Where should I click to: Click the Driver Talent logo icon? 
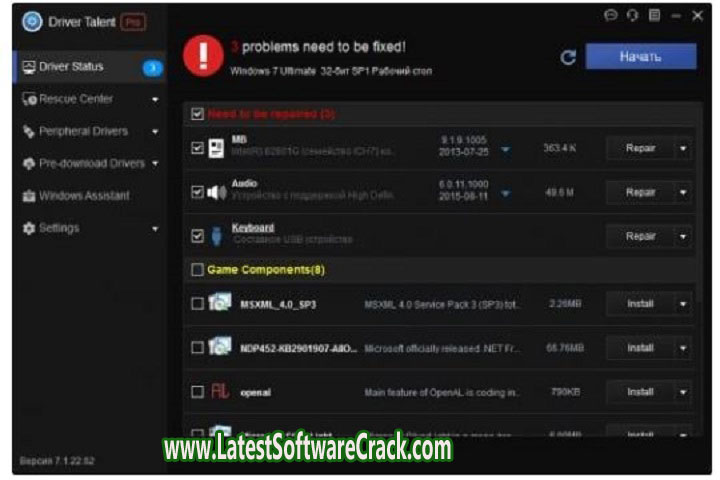[31, 22]
